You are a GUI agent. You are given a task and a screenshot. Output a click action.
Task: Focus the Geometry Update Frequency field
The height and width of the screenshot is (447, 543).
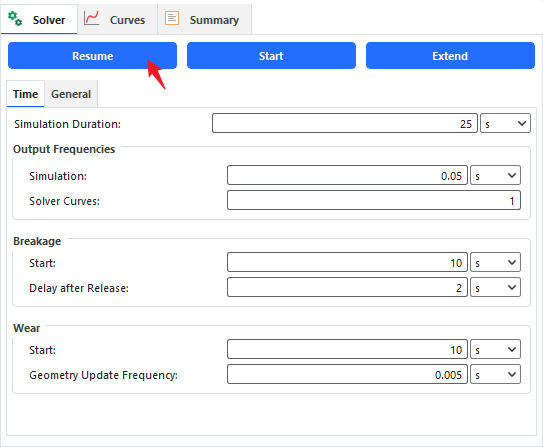click(x=347, y=374)
